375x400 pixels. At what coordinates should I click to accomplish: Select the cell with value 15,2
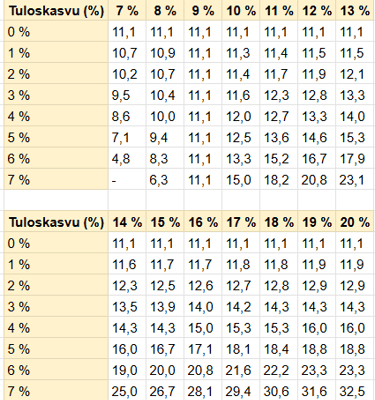coord(279,158)
